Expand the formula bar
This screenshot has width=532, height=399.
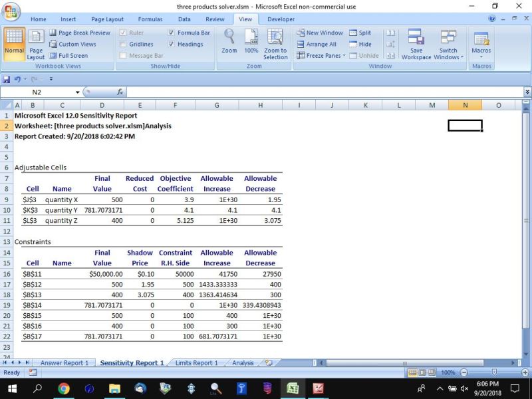pyautogui.click(x=527, y=92)
